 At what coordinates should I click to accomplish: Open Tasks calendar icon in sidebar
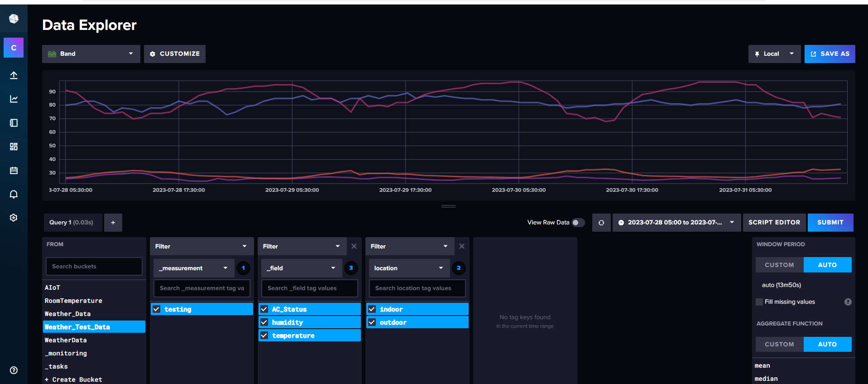14,170
